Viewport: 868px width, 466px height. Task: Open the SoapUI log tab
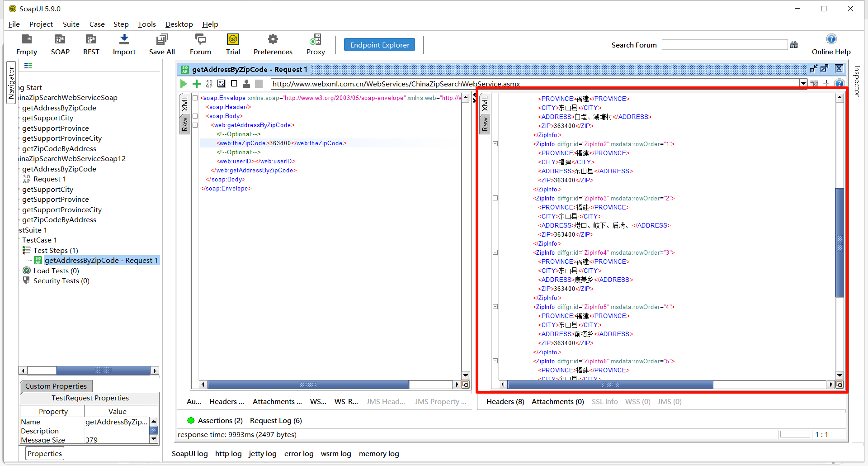190,453
